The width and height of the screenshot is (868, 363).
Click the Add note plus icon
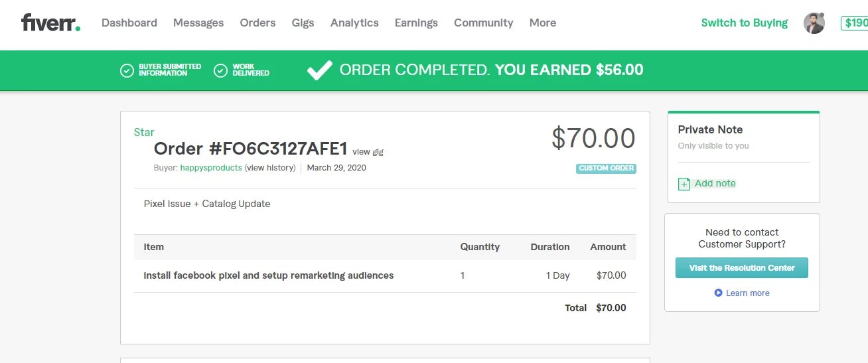pyautogui.click(x=684, y=184)
